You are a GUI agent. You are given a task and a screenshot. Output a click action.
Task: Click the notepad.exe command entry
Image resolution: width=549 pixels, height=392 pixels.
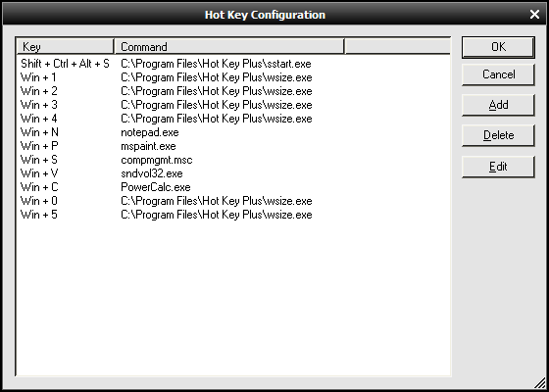[150, 132]
